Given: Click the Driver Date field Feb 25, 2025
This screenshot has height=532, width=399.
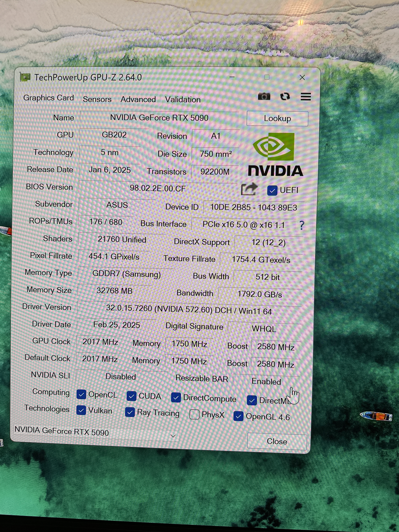Looking at the screenshot, I should pyautogui.click(x=117, y=325).
